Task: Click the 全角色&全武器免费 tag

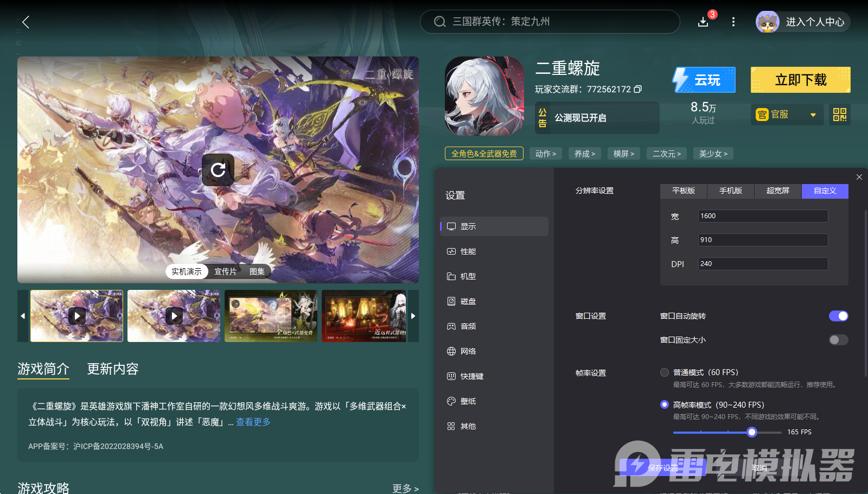Action: (484, 154)
